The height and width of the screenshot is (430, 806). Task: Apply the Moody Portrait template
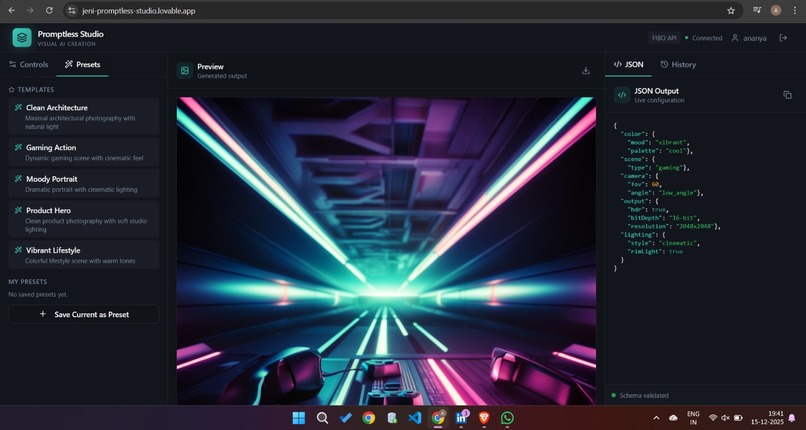point(84,183)
